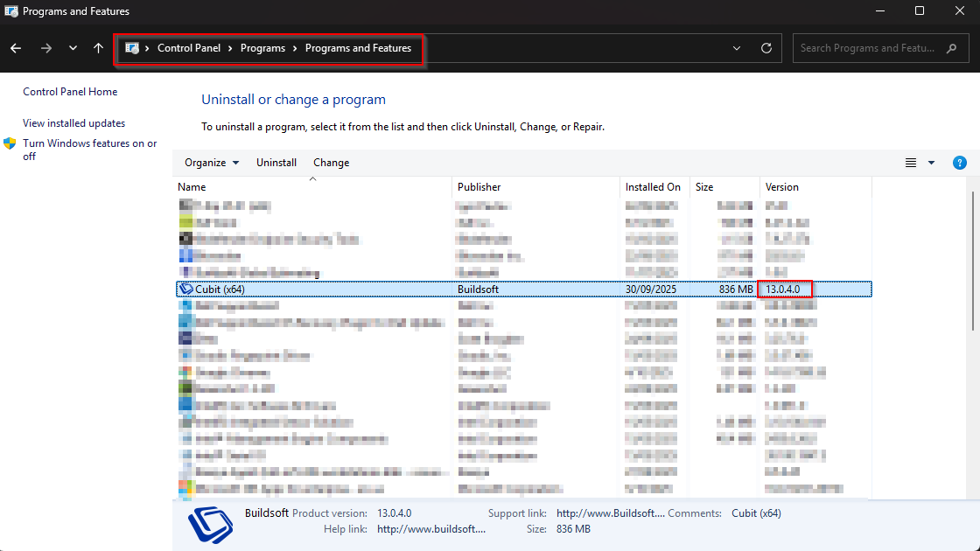The image size is (980, 551).
Task: Change view using the view icon
Action: (x=911, y=163)
